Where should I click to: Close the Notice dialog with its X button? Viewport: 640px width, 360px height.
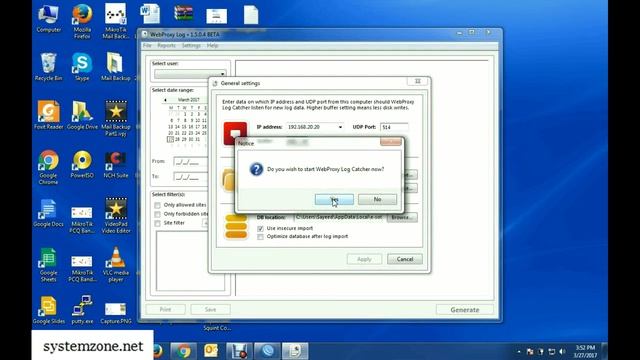pyautogui.click(x=391, y=142)
